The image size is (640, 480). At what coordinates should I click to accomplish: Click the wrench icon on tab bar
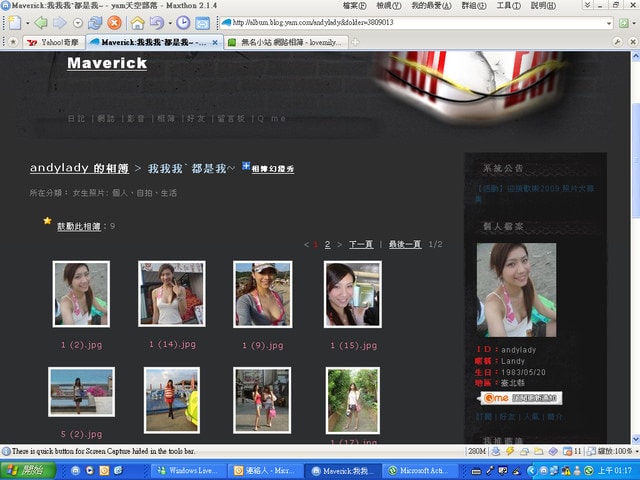[617, 42]
